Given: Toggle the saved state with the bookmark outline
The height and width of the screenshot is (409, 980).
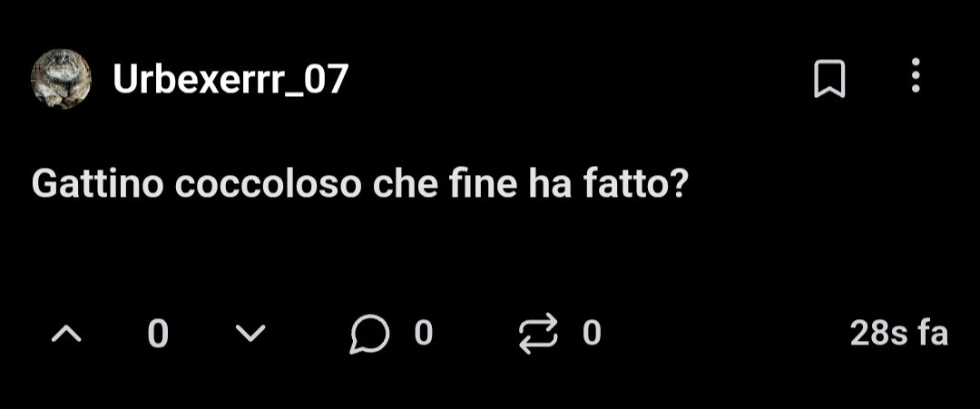Looking at the screenshot, I should (x=829, y=79).
